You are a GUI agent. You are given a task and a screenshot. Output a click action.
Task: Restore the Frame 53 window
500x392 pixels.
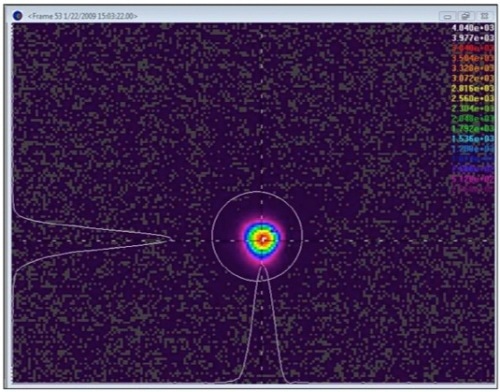(x=466, y=16)
